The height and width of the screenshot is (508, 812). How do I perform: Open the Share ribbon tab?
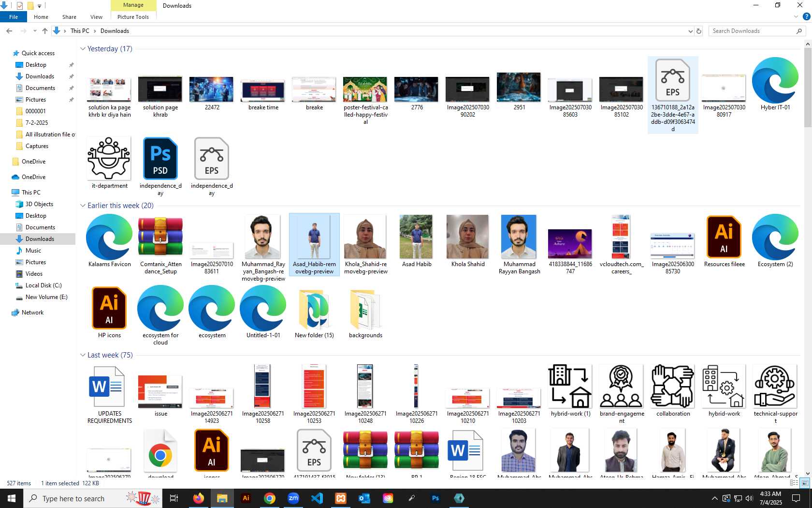69,17
